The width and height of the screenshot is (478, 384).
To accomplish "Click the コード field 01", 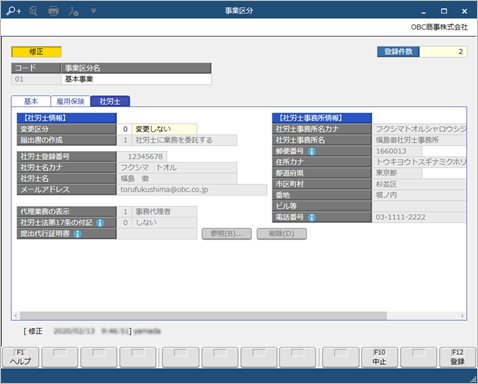I will pos(36,79).
